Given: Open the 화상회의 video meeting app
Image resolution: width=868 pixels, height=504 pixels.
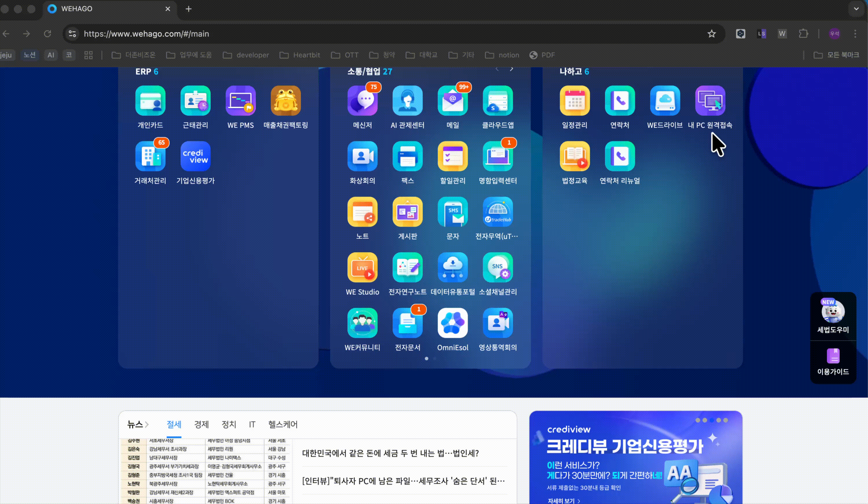Looking at the screenshot, I should pos(362,156).
